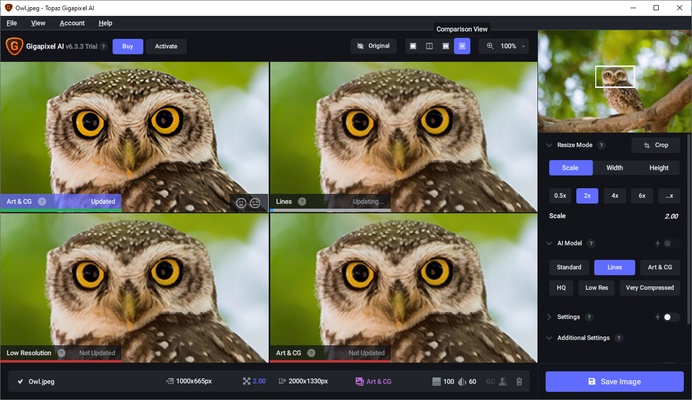Select the HQ AI model
Viewport: 692px width, 400px height.
pyautogui.click(x=561, y=287)
